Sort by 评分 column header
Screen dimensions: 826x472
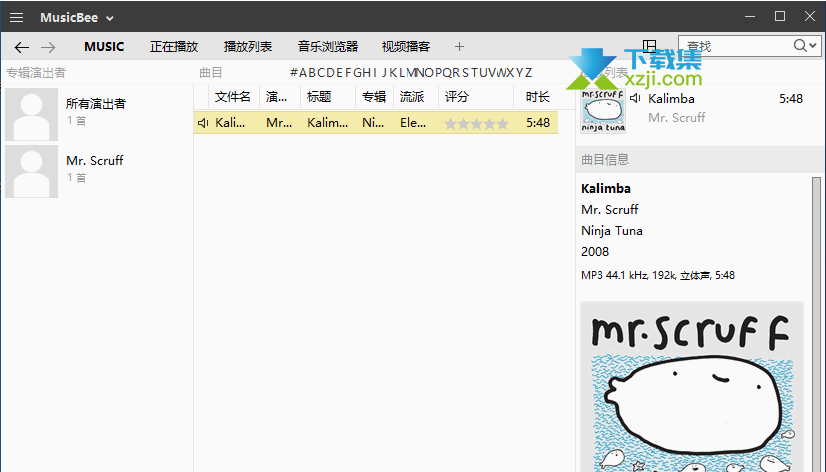pos(456,97)
